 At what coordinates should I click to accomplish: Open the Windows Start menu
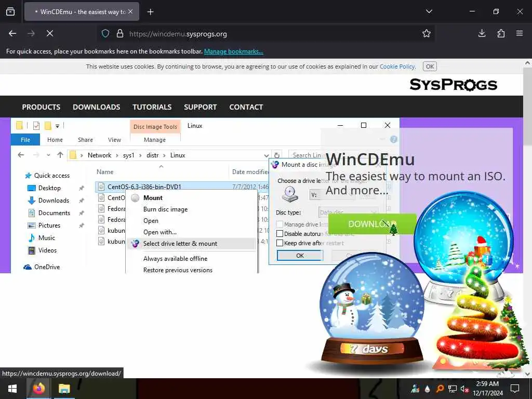[x=12, y=389]
